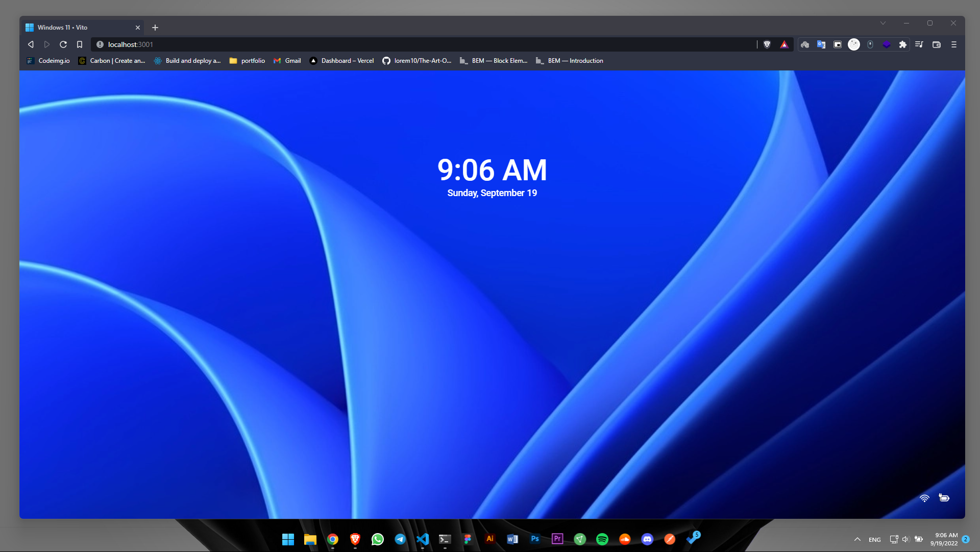Open the browser hamburger main menu

pyautogui.click(x=954, y=44)
